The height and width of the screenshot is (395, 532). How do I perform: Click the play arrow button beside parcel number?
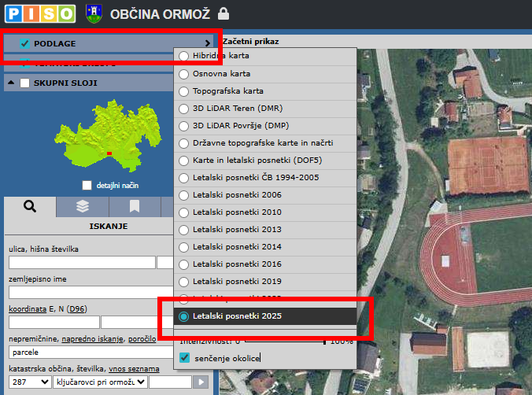(x=202, y=382)
